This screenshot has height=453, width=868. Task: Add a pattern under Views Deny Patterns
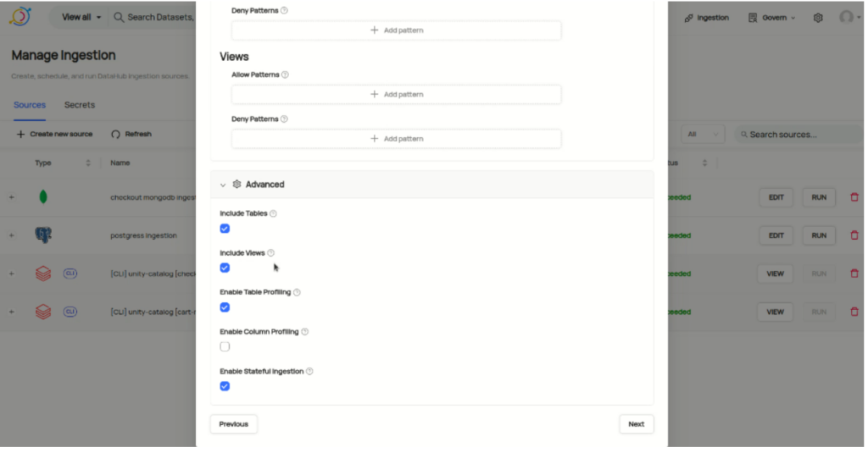[397, 139]
